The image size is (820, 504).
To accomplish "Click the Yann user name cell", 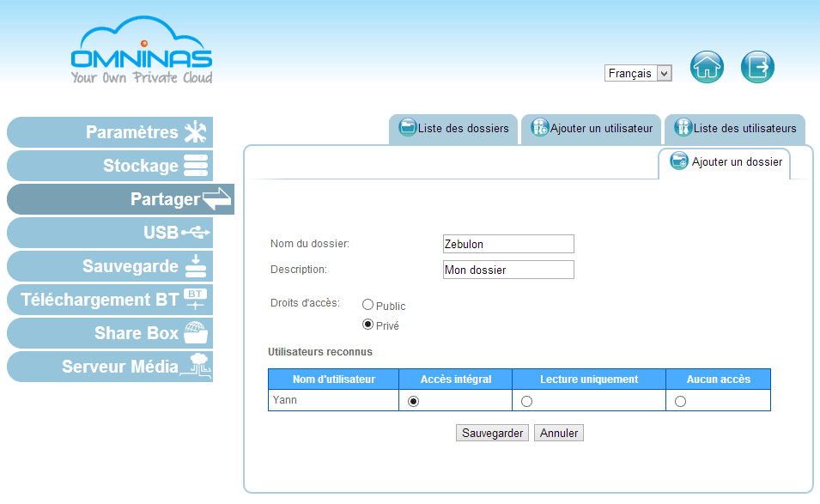I will pyautogui.click(x=334, y=400).
